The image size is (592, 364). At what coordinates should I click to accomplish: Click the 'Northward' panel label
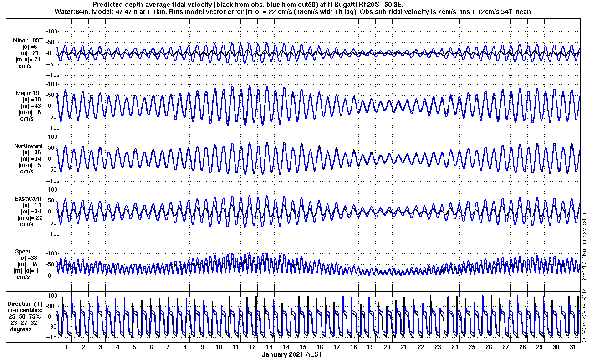click(x=28, y=146)
